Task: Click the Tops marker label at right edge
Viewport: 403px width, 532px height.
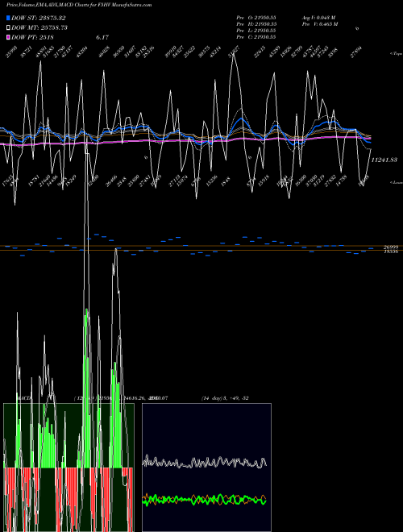Action: coord(396,54)
